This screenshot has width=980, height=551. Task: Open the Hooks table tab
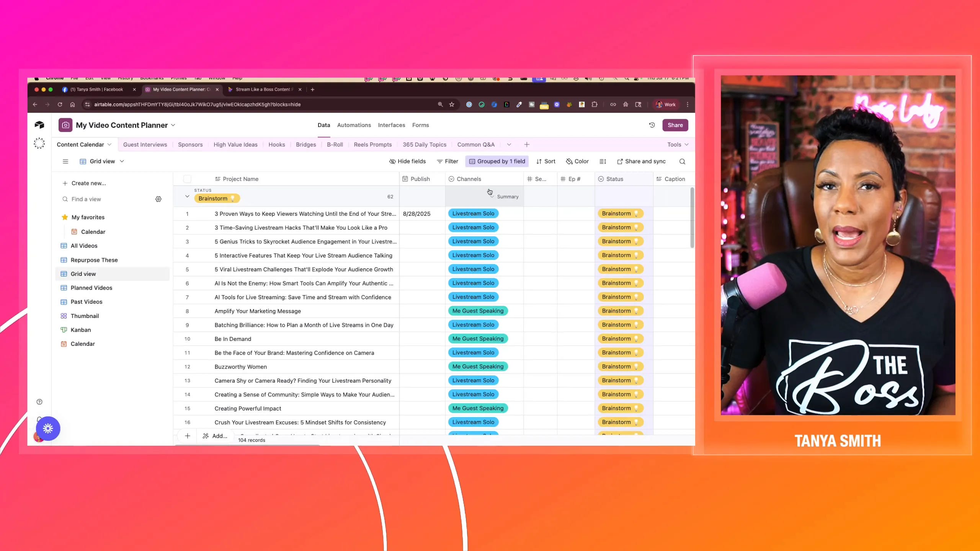click(x=276, y=145)
